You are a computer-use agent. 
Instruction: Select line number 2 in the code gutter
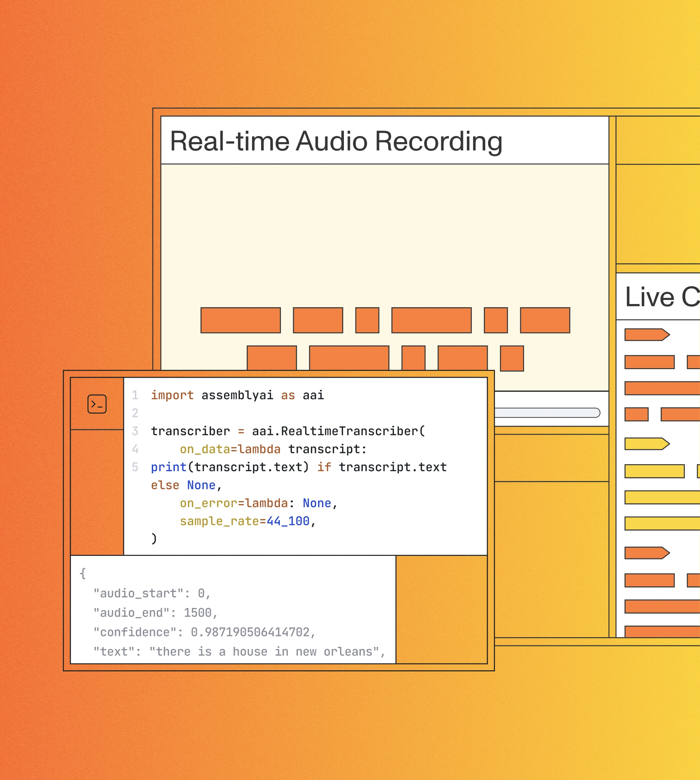pos(135,413)
